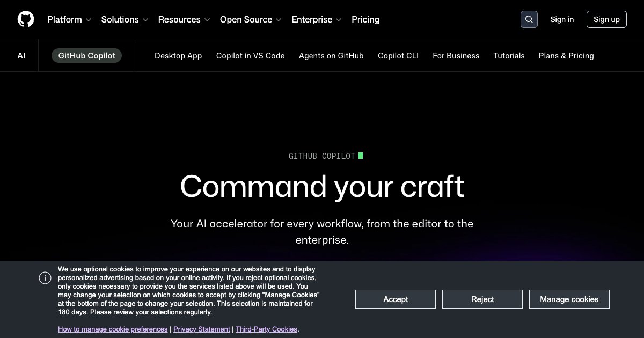Open the Privacy Statement link

point(202,329)
